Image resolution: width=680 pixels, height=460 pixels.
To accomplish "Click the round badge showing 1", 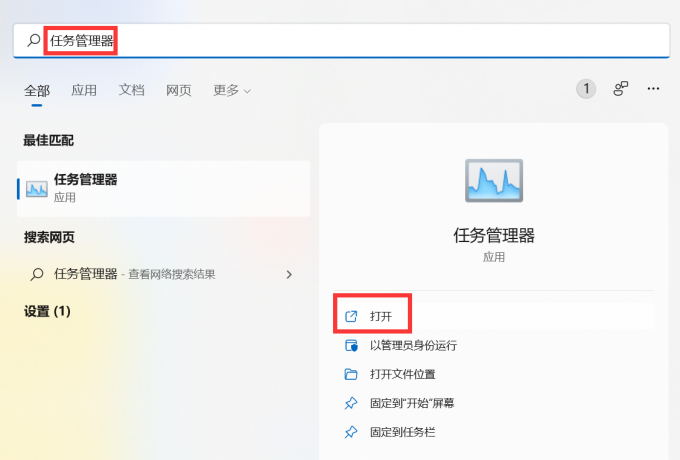I will (x=586, y=89).
